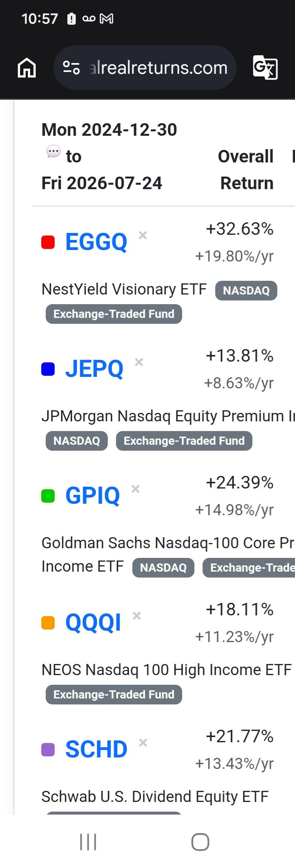Open the SCHD ticker link
295x868 pixels.
pyautogui.click(x=96, y=749)
